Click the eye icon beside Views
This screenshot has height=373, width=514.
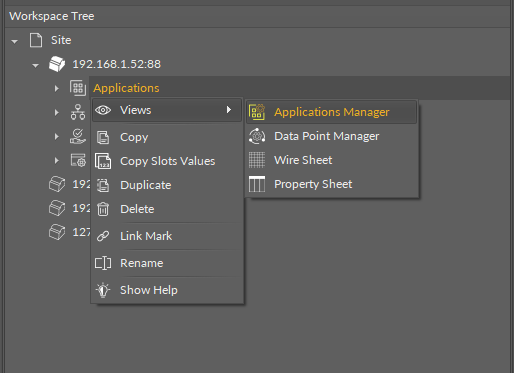point(103,110)
